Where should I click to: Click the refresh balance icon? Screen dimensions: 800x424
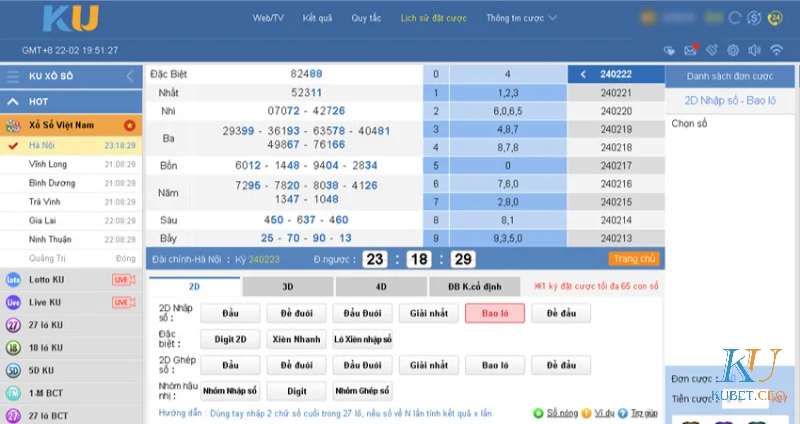pos(735,18)
